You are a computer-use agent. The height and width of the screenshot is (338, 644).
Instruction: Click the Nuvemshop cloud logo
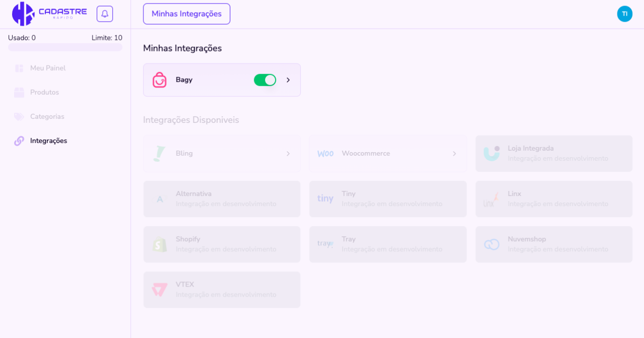[492, 244]
